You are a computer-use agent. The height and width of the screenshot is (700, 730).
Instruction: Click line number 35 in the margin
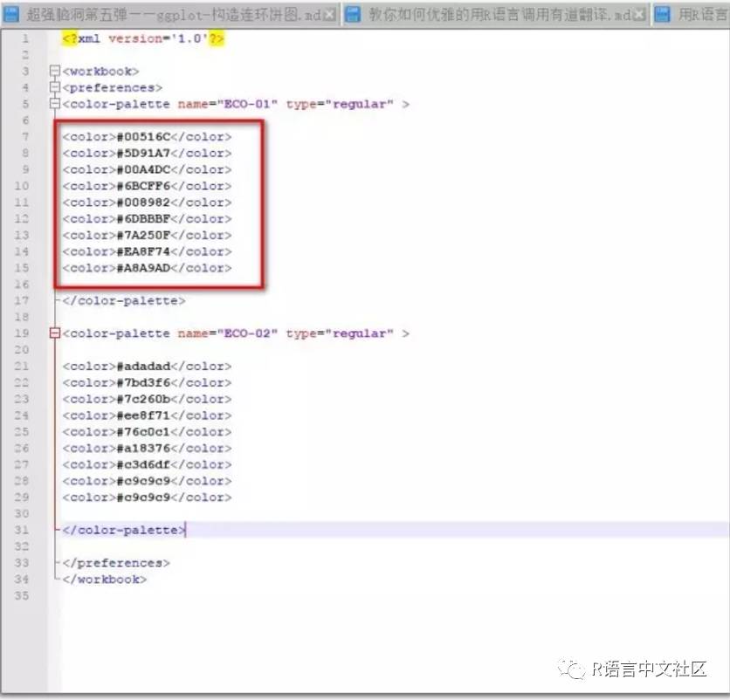[x=22, y=596]
